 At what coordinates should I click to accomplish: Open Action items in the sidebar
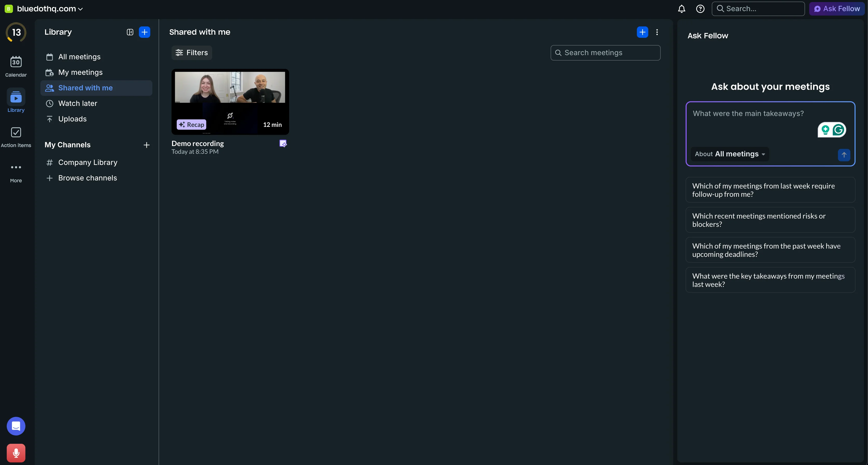[x=16, y=137]
